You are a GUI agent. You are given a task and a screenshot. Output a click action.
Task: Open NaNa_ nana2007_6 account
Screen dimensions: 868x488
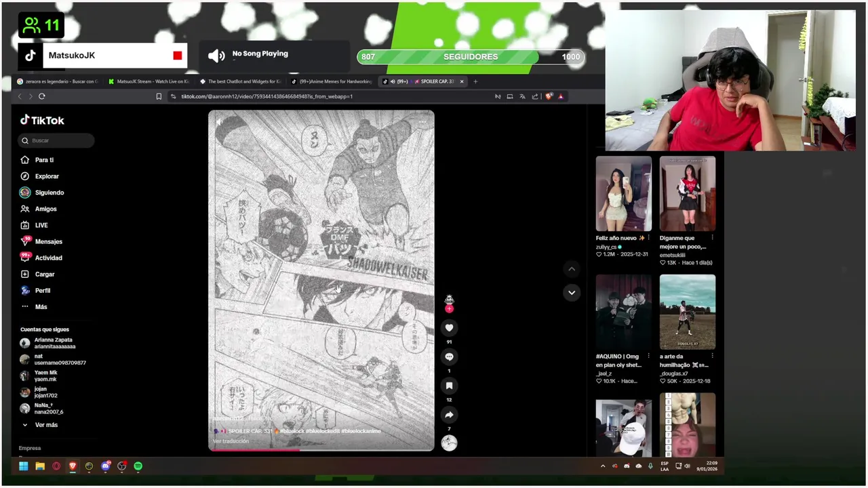(41, 408)
